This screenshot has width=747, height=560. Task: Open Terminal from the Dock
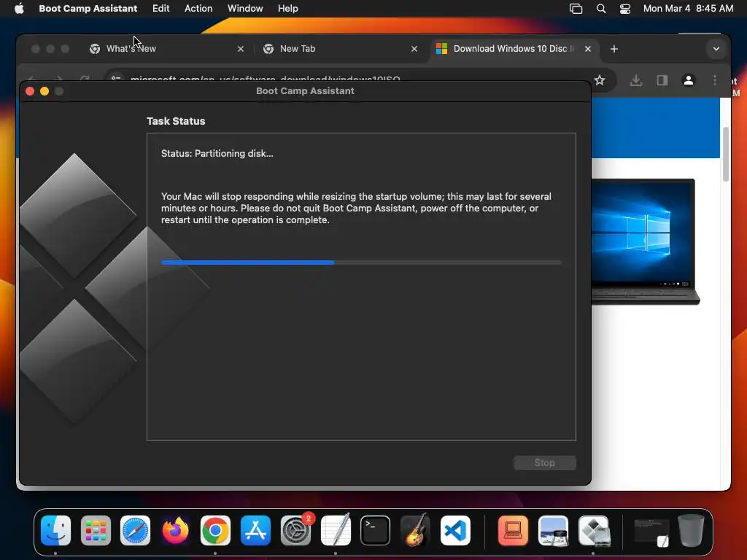(x=375, y=530)
